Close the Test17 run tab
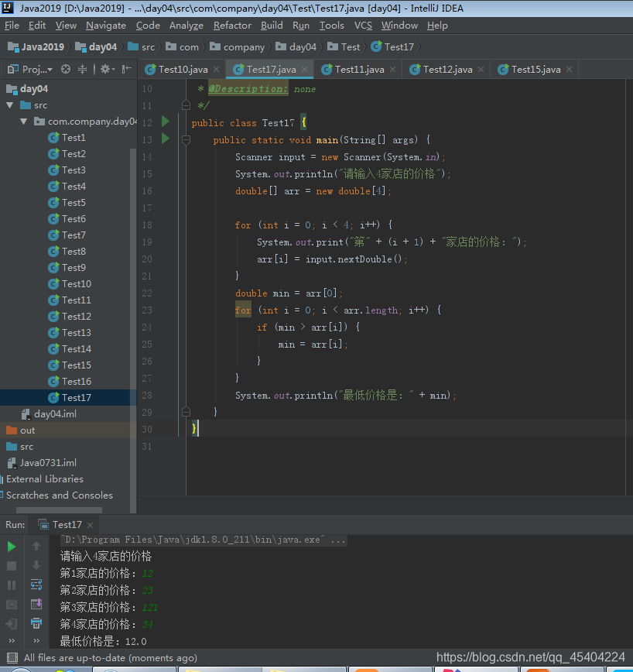 pyautogui.click(x=90, y=525)
